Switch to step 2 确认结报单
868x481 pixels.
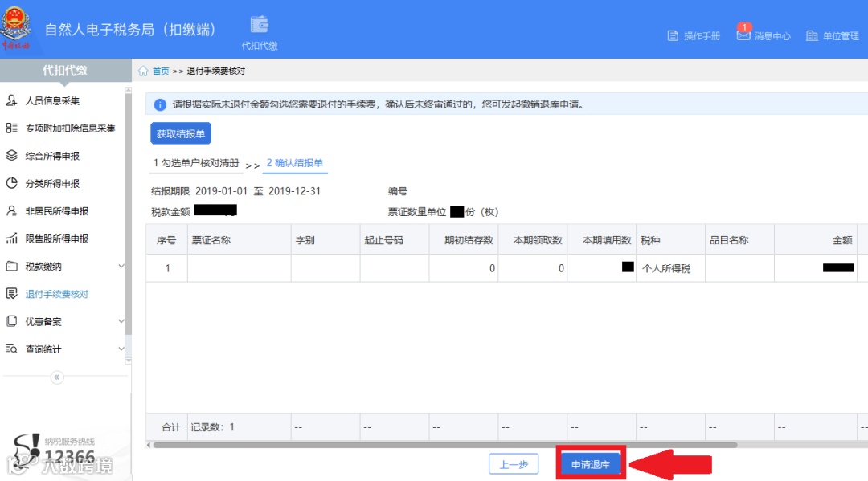(x=295, y=163)
